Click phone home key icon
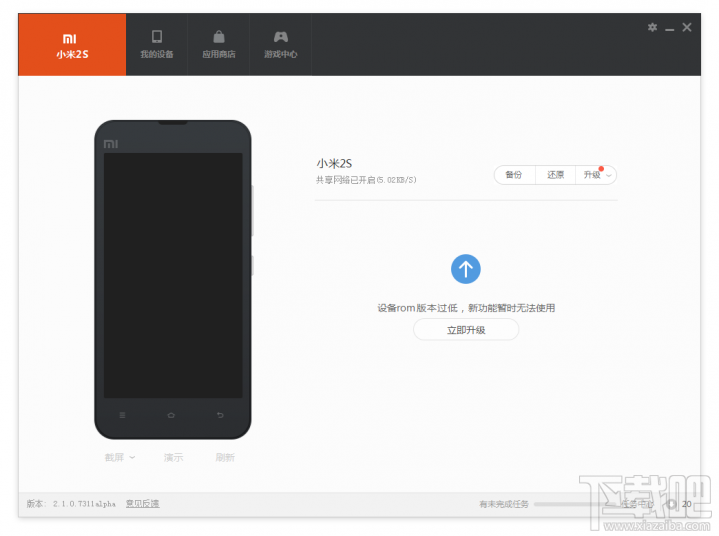719x536 pixels. pos(171,415)
